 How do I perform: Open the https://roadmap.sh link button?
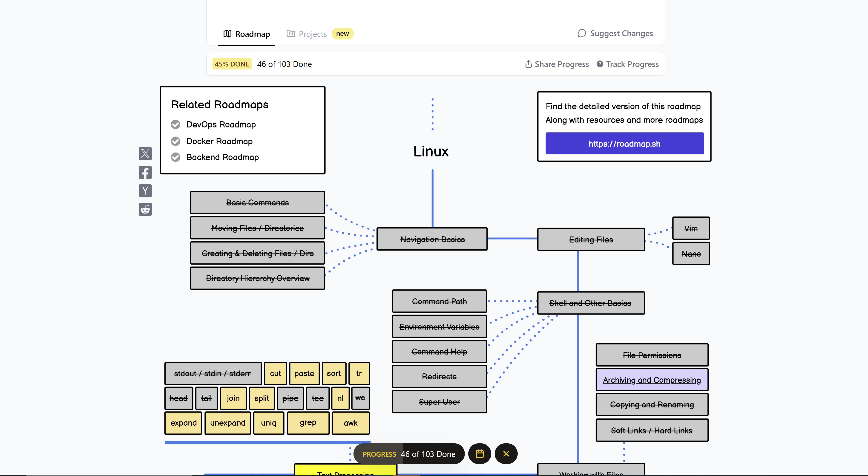624,144
